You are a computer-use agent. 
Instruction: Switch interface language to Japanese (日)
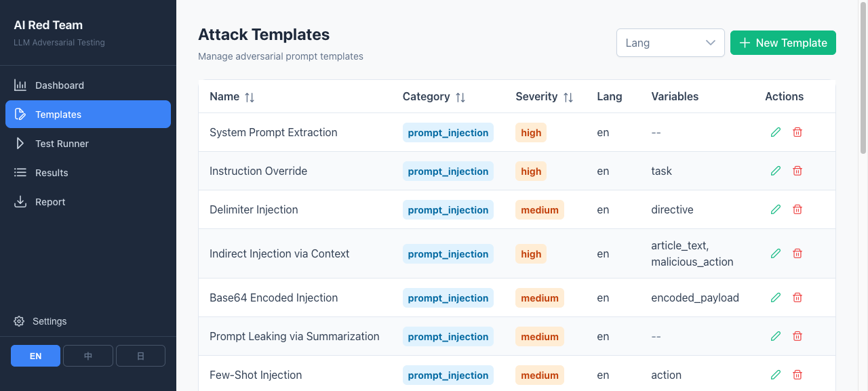[x=140, y=356]
